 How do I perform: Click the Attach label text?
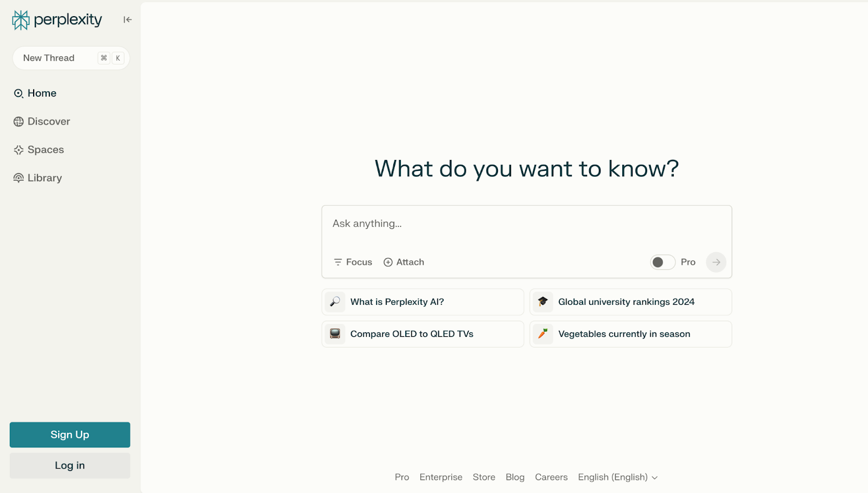click(x=410, y=262)
